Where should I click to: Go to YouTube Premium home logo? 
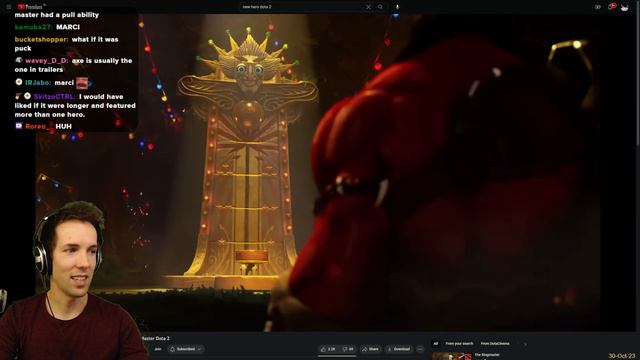[x=32, y=7]
